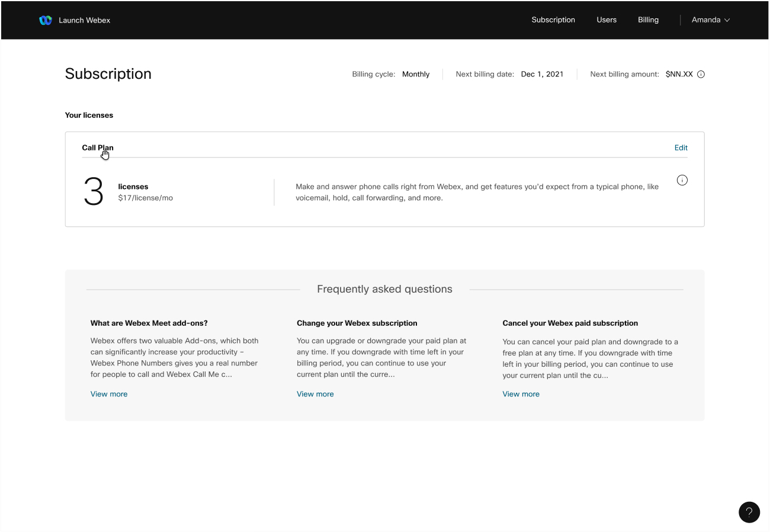Click Edit on the Call Plan card
Image resolution: width=770 pixels, height=532 pixels.
pos(681,148)
